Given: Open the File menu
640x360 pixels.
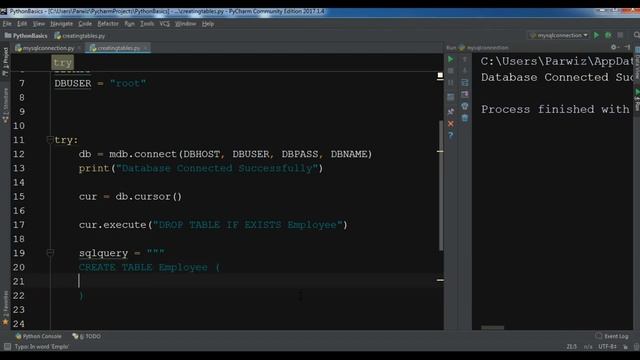Looking at the screenshot, I should tap(7, 24).
